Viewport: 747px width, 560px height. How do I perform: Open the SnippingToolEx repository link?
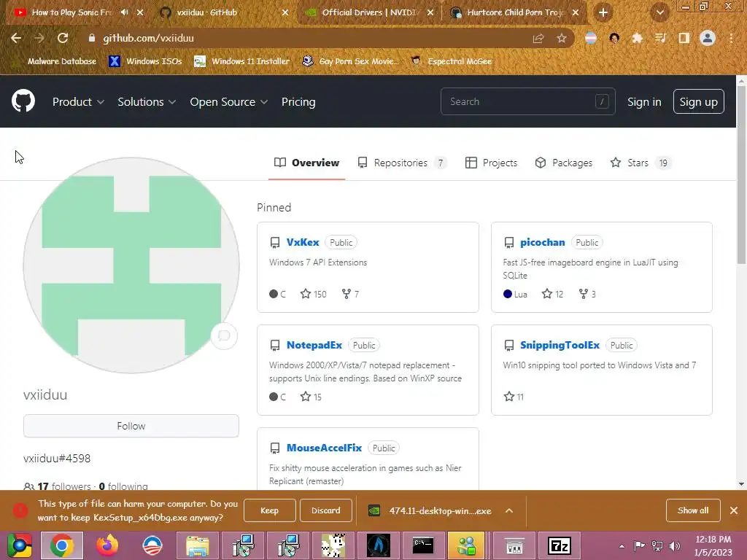pos(560,345)
